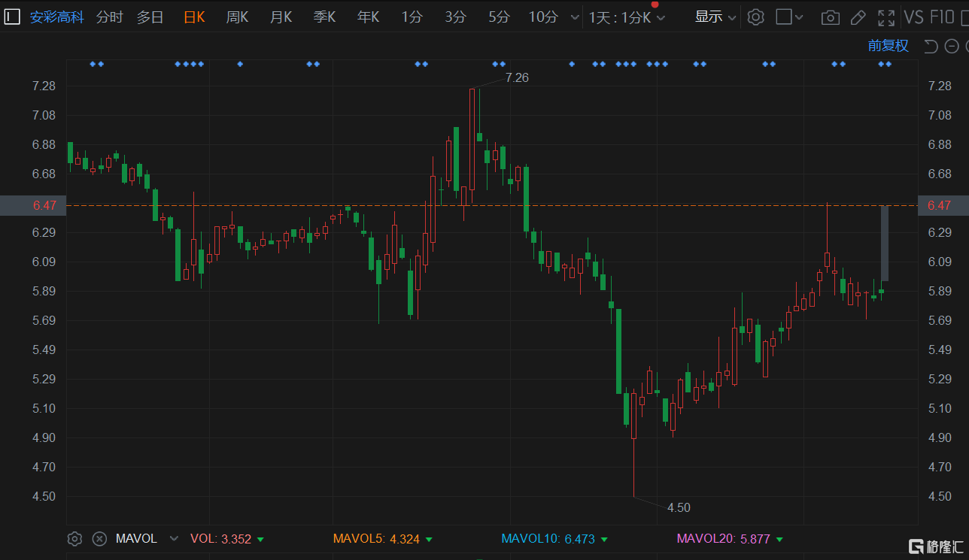Image resolution: width=969 pixels, height=560 pixels.
Task: Toggle VOL 3.352 indicator line
Action: 227,539
